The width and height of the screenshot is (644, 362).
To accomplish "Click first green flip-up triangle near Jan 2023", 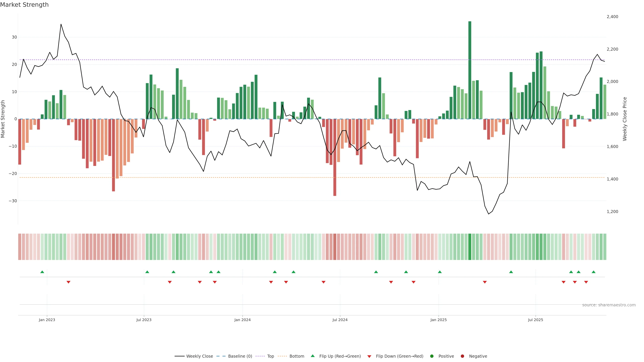I will point(42,272).
